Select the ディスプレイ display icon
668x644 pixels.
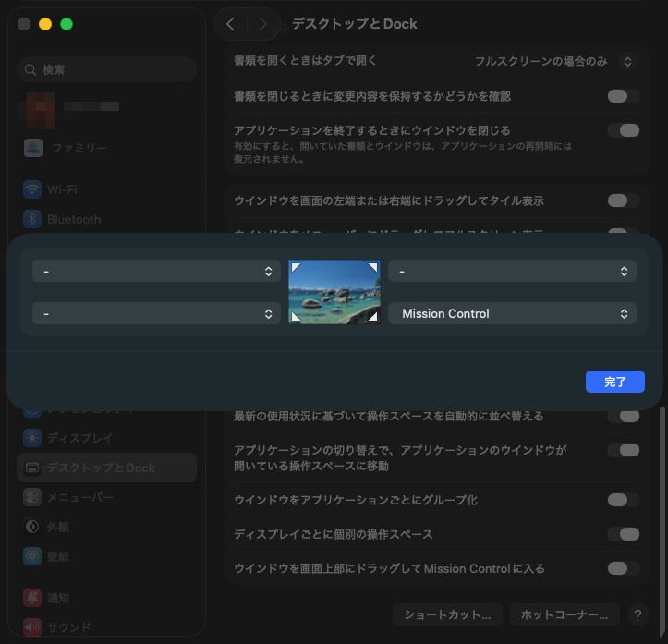[x=33, y=438]
